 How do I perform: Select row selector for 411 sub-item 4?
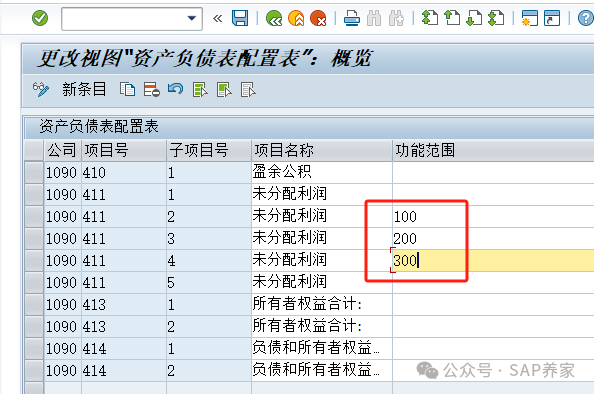(x=34, y=260)
